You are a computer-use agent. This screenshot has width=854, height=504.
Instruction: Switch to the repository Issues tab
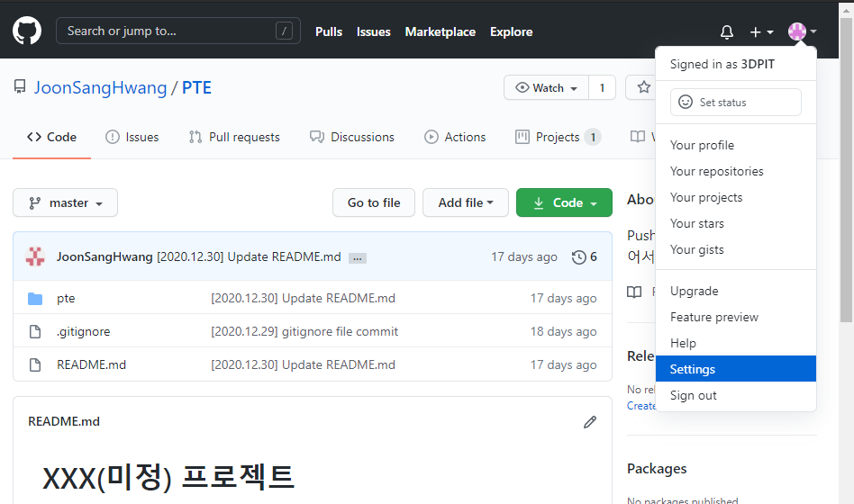point(132,137)
